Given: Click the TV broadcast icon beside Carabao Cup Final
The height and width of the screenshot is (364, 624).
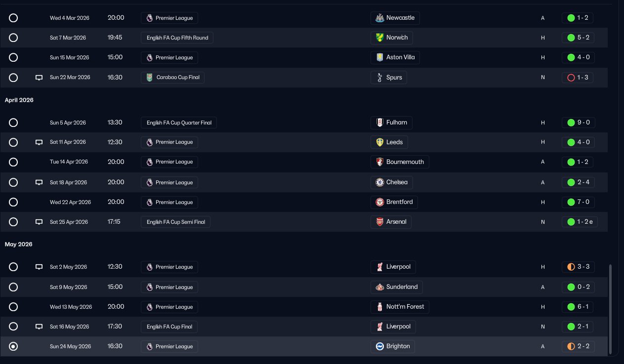Looking at the screenshot, I should coord(39,78).
